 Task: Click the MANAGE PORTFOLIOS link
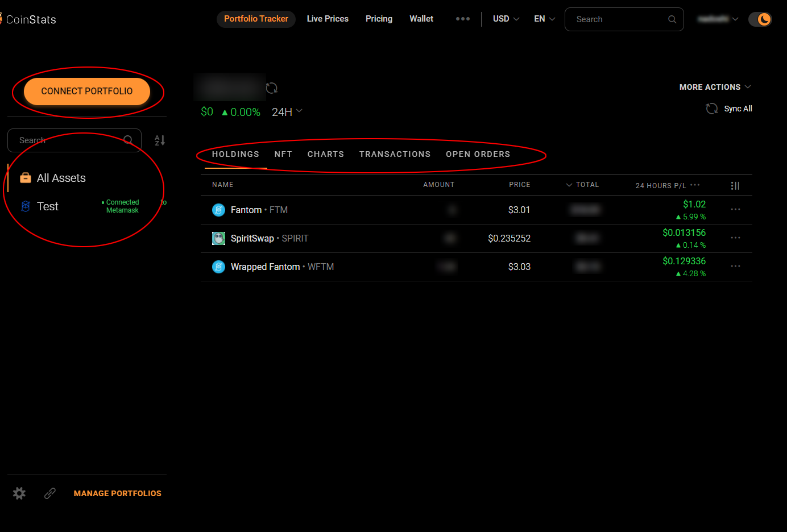coord(118,493)
